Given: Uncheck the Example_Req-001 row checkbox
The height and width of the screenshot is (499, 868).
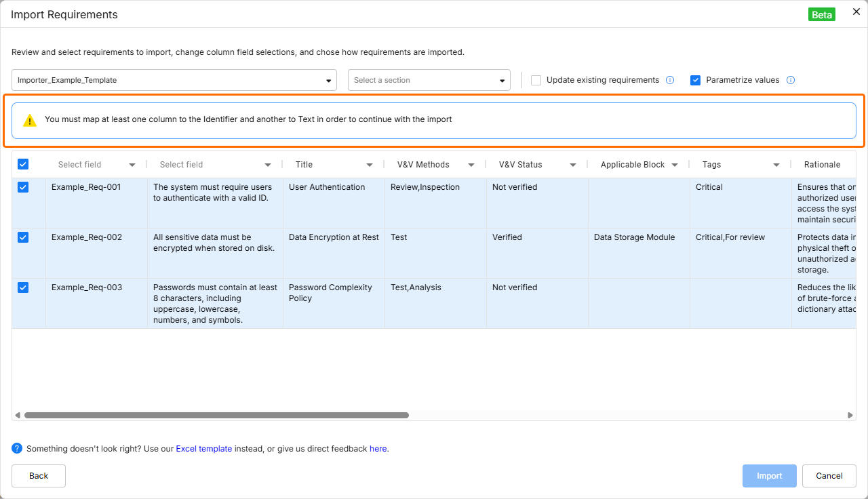Looking at the screenshot, I should pos(23,187).
